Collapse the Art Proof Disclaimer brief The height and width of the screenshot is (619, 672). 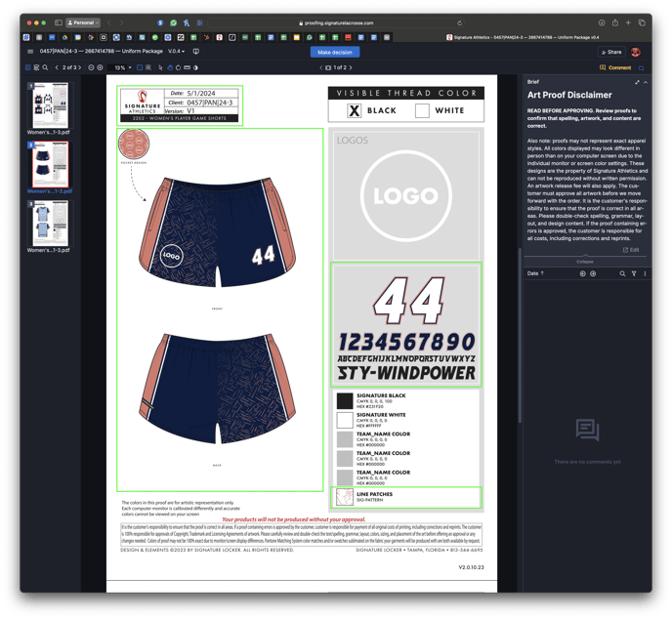[x=585, y=261]
